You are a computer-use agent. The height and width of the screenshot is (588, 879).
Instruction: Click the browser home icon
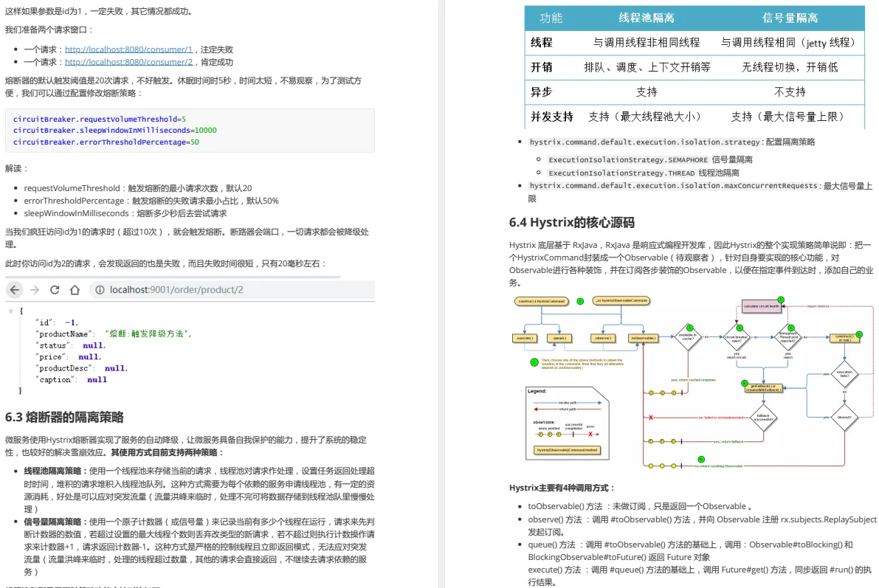(x=75, y=290)
